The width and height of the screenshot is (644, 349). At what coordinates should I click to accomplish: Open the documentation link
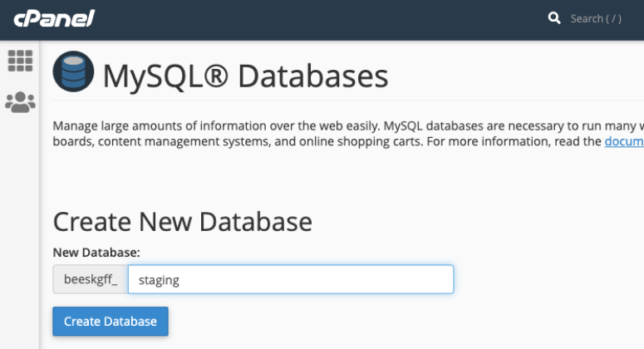[624, 141]
